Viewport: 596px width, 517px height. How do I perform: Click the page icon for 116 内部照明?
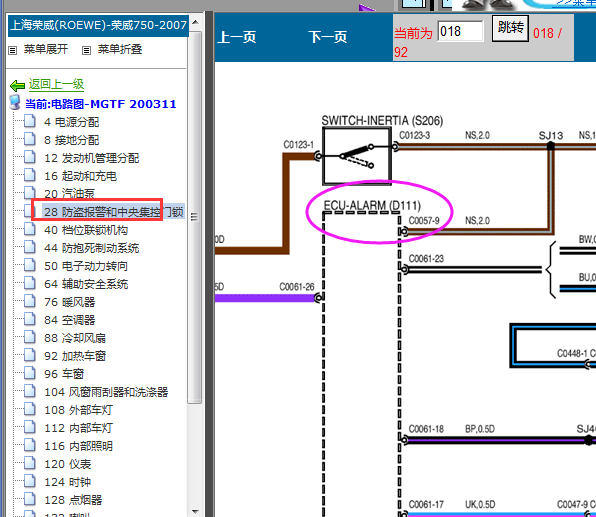coord(30,445)
